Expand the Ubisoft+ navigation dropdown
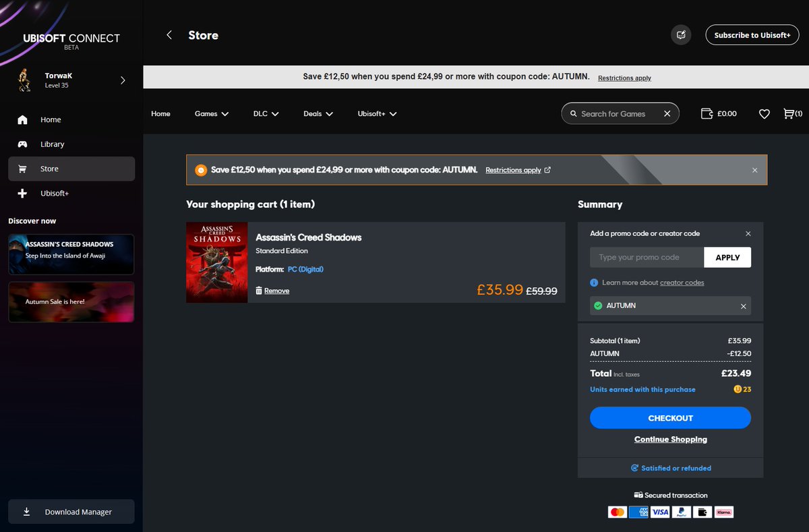Viewport: 809px width, 532px height. (377, 114)
